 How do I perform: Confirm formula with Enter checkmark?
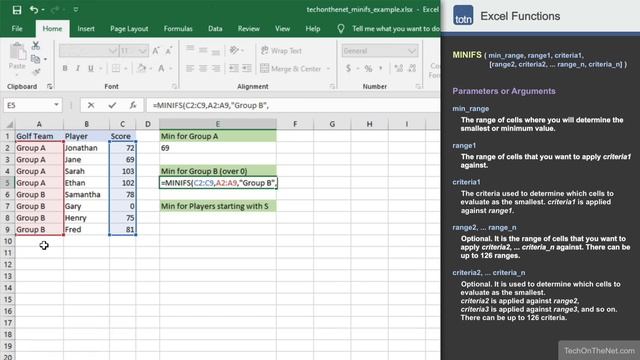(x=112, y=105)
